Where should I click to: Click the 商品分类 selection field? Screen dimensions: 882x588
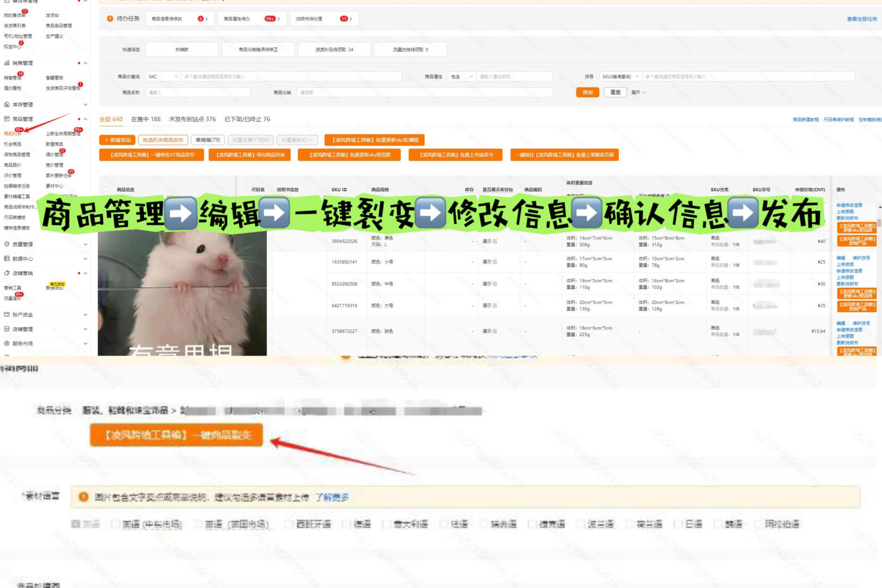pyautogui.click(x=425, y=93)
